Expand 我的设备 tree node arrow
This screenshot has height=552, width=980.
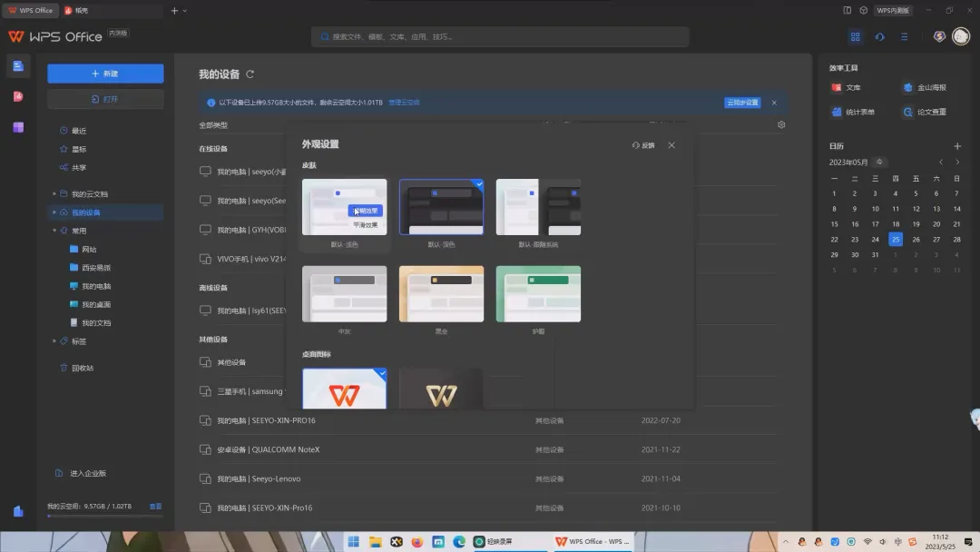point(54,212)
